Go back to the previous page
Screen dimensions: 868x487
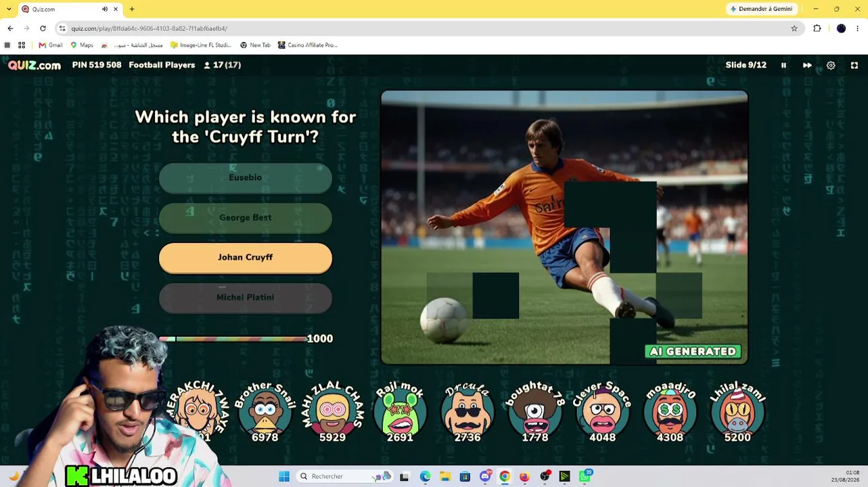10,28
